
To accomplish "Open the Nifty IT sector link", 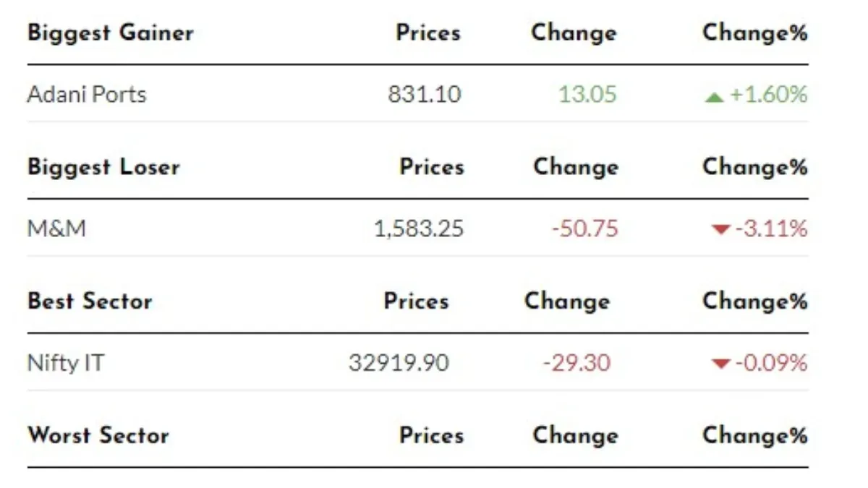I will [65, 362].
